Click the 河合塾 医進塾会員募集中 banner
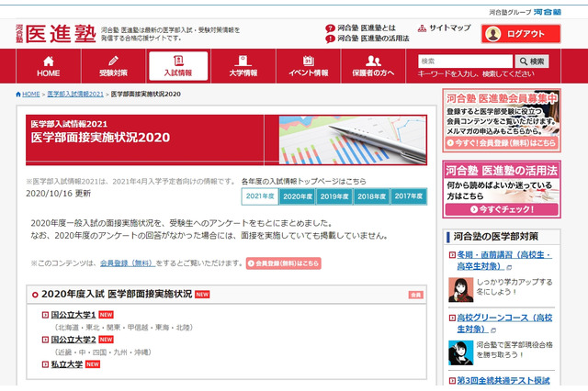This screenshot has height=391, width=588. pyautogui.click(x=502, y=120)
